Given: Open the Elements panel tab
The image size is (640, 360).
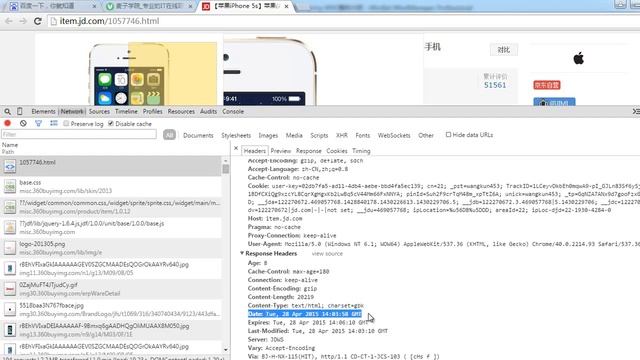Looking at the screenshot, I should point(43,111).
